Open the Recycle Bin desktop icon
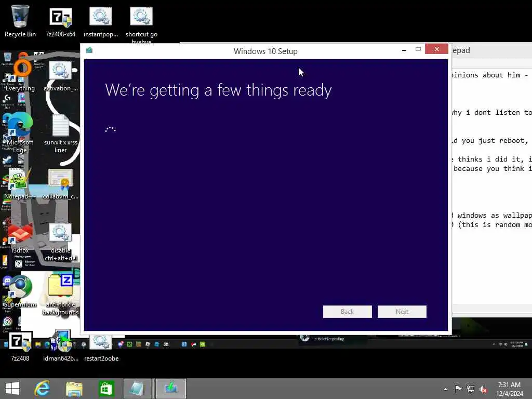The width and height of the screenshot is (532, 399). (x=20, y=21)
